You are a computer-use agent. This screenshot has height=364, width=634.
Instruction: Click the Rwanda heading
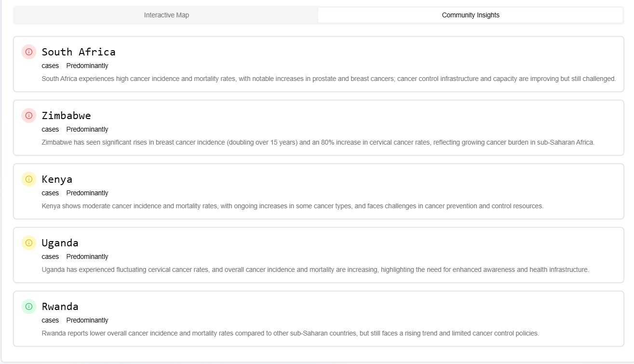(x=60, y=306)
